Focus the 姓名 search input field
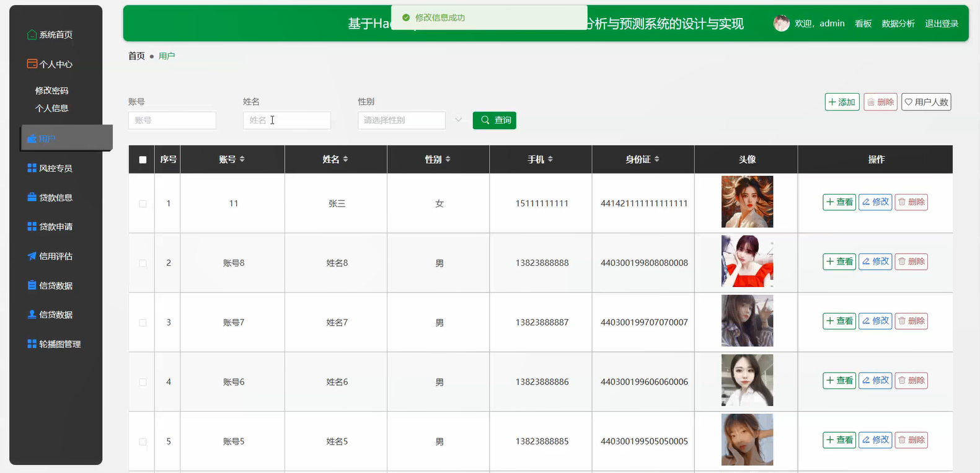This screenshot has height=473, width=980. (287, 120)
